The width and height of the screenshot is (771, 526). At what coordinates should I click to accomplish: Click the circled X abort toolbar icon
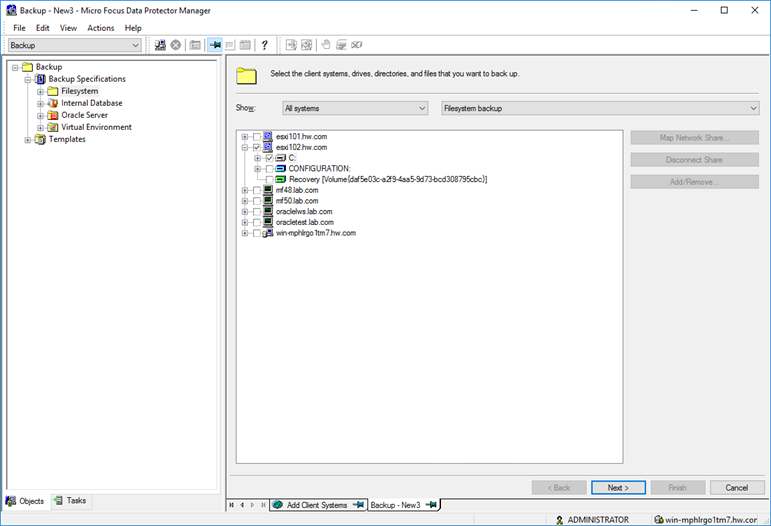pyautogui.click(x=176, y=45)
